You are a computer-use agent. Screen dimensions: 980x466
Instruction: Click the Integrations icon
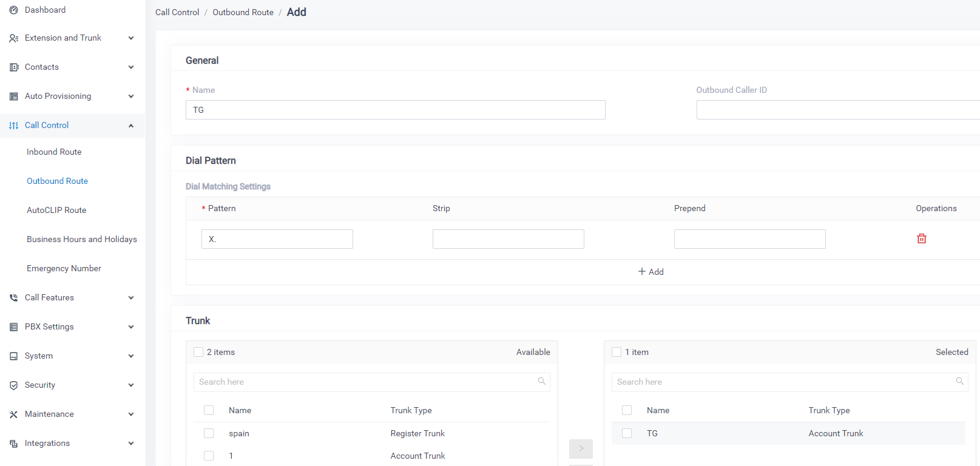[13, 444]
